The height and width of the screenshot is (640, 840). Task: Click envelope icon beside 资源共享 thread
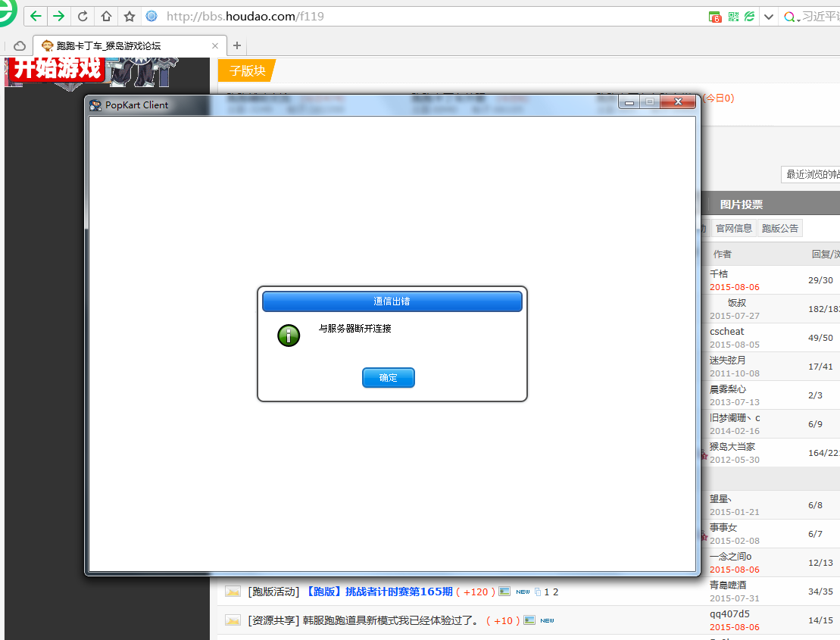233,621
